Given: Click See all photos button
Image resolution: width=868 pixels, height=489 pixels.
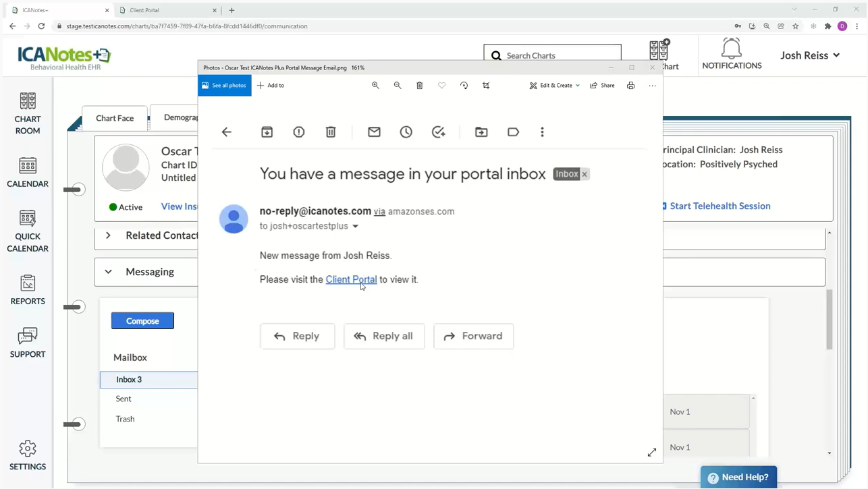Looking at the screenshot, I should pos(225,86).
